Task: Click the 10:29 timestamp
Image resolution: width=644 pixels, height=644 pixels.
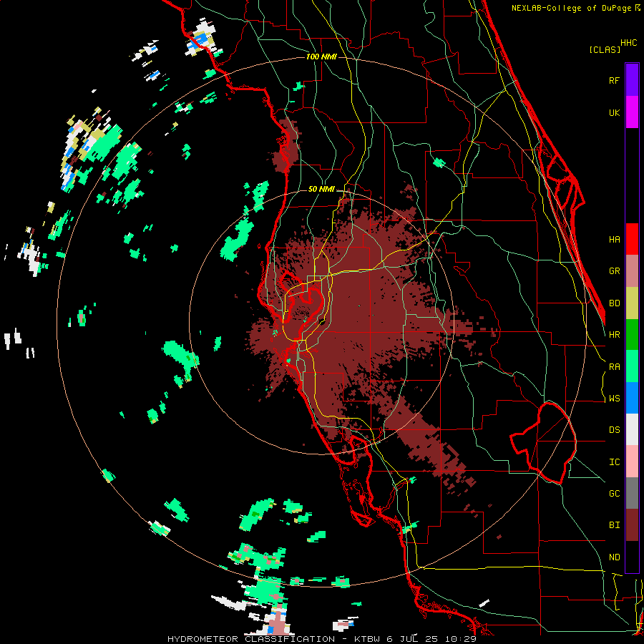Action: (460, 639)
